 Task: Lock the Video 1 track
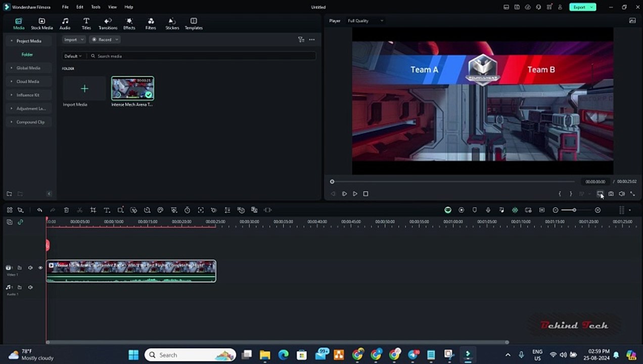point(20,268)
